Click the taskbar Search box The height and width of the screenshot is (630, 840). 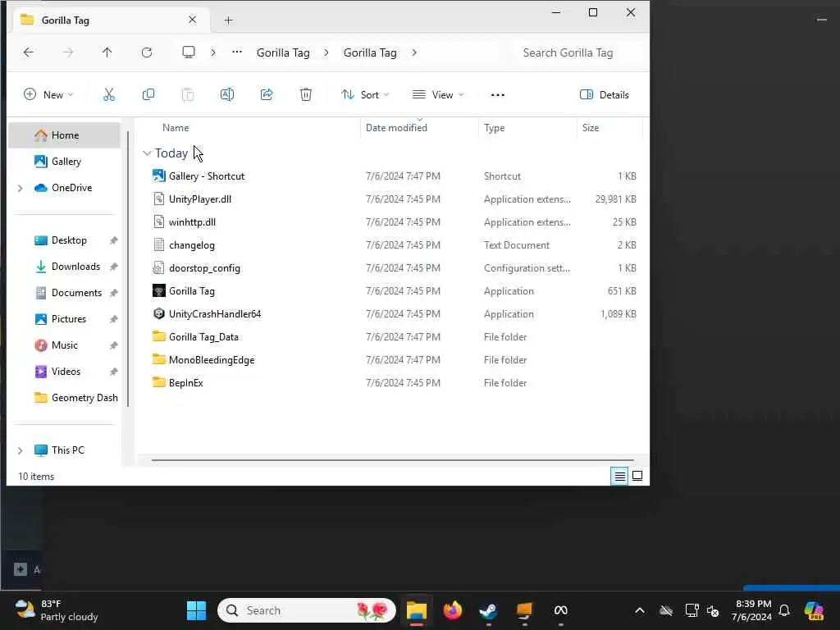click(x=307, y=610)
